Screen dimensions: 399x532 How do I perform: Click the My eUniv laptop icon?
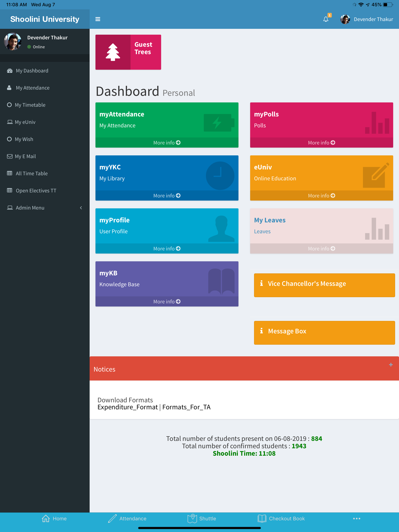[x=10, y=122]
